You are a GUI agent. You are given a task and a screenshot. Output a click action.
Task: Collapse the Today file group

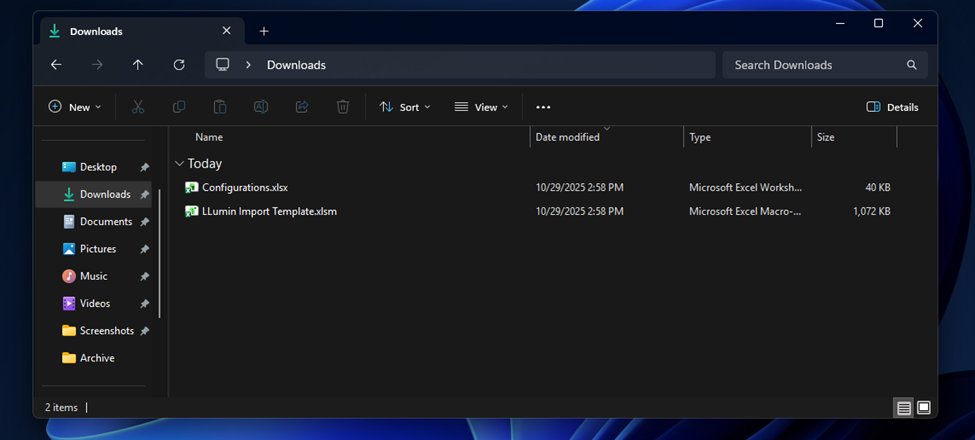pos(179,164)
